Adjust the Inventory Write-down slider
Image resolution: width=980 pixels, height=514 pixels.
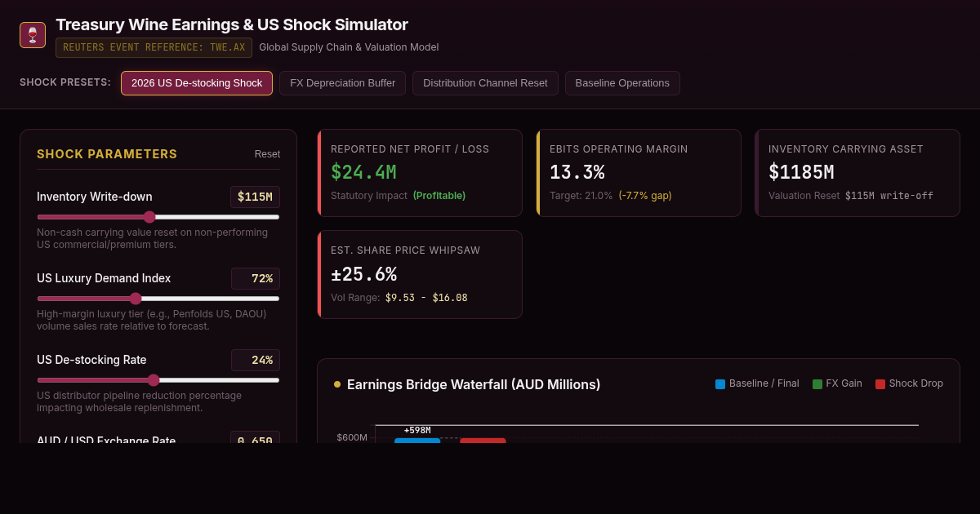[x=158, y=217]
